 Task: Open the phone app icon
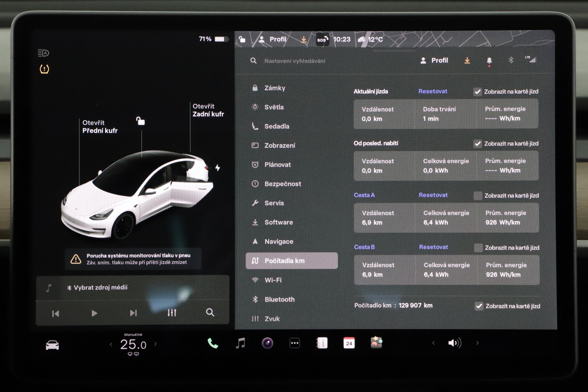tap(212, 343)
